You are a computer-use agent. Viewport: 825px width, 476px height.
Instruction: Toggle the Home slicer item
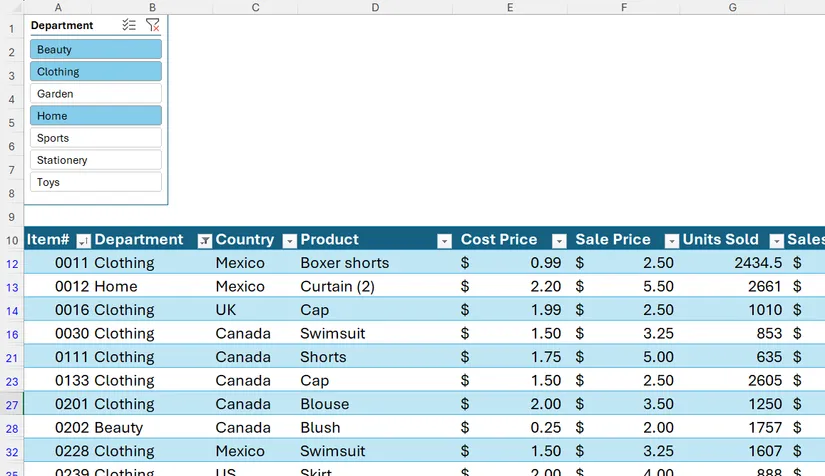(x=96, y=116)
